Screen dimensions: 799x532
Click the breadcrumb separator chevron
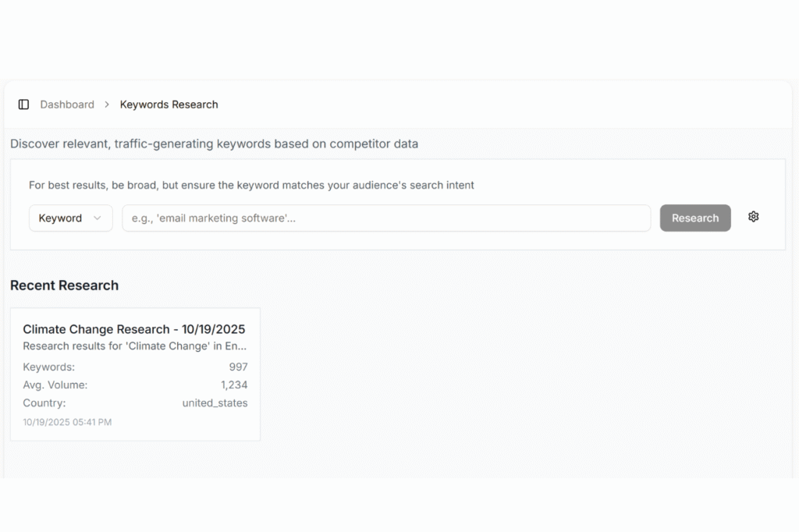coord(106,104)
